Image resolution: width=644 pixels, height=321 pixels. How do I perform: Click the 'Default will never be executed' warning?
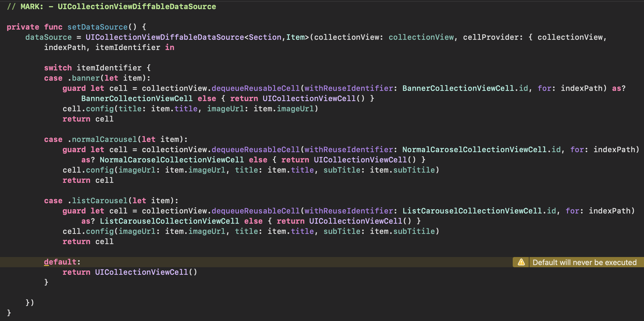click(x=584, y=262)
